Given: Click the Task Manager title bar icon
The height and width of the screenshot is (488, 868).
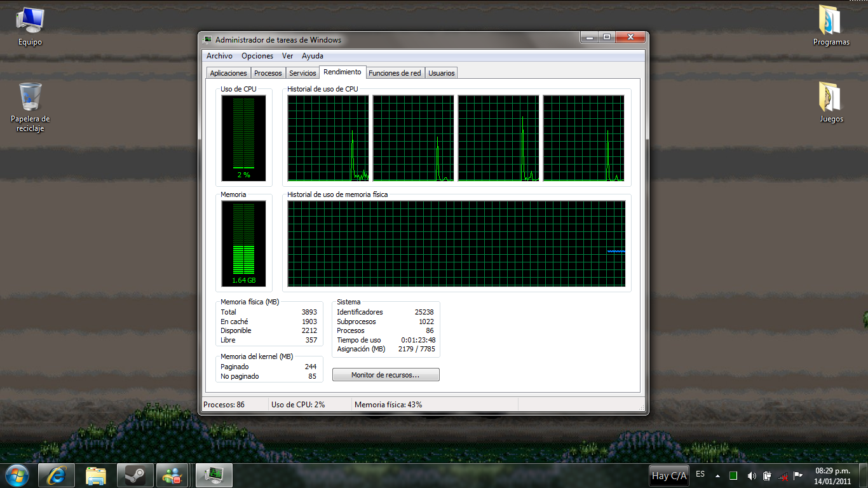Looking at the screenshot, I should click(x=207, y=39).
